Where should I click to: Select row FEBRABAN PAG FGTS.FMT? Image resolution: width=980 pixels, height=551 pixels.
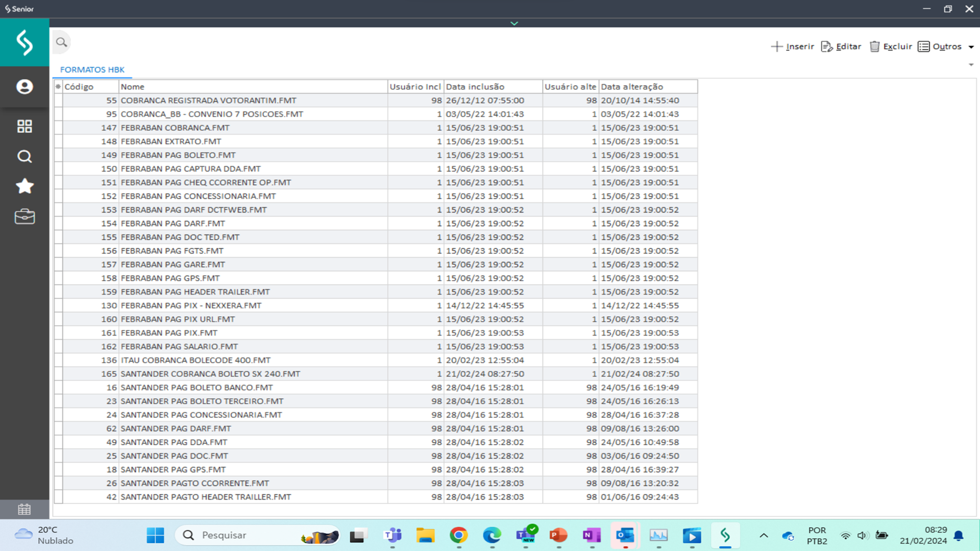tap(376, 251)
